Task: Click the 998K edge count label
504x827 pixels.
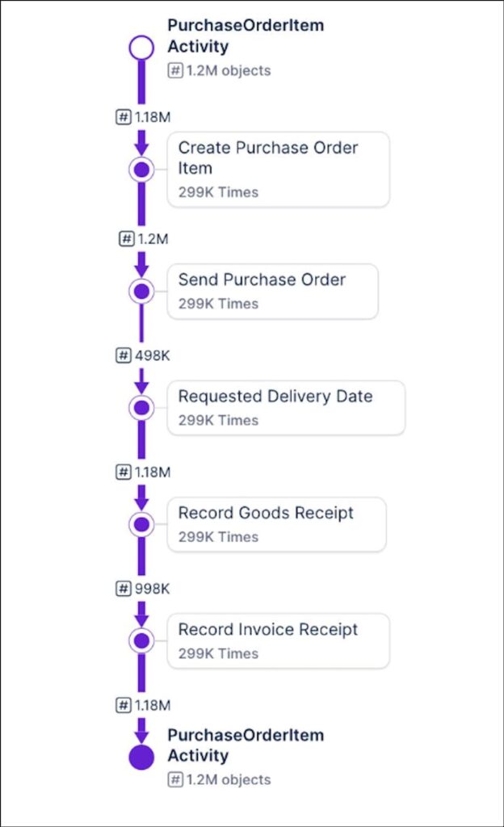Action: click(144, 589)
